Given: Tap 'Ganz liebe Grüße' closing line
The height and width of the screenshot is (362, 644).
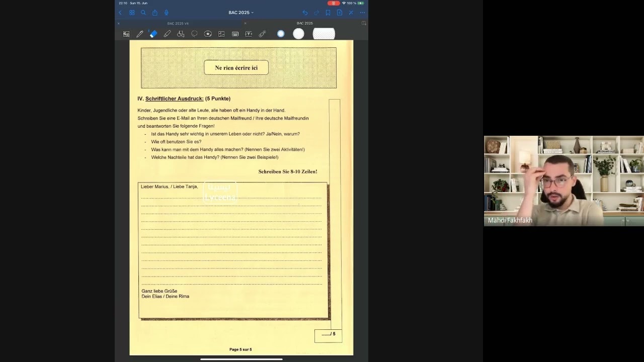Looking at the screenshot, I should (x=159, y=291).
